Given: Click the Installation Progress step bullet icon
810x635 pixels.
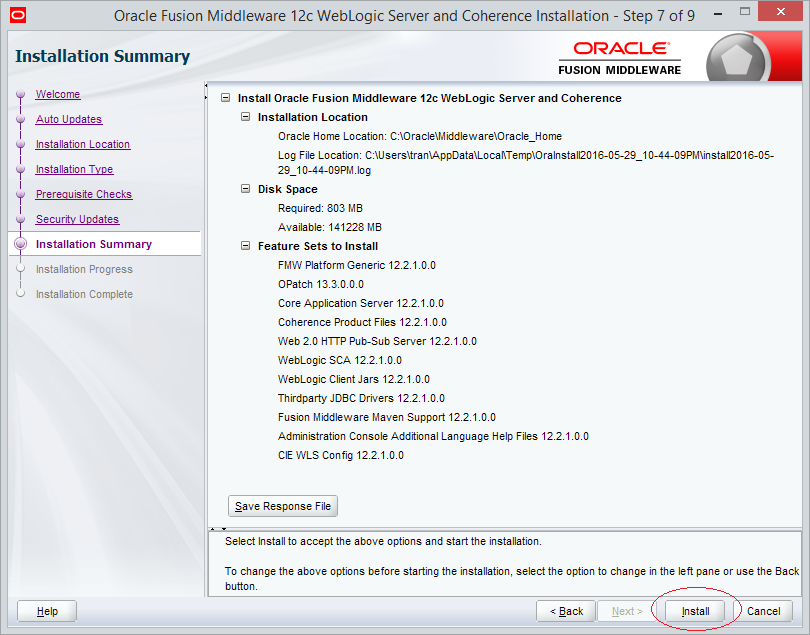Looking at the screenshot, I should 21,269.
